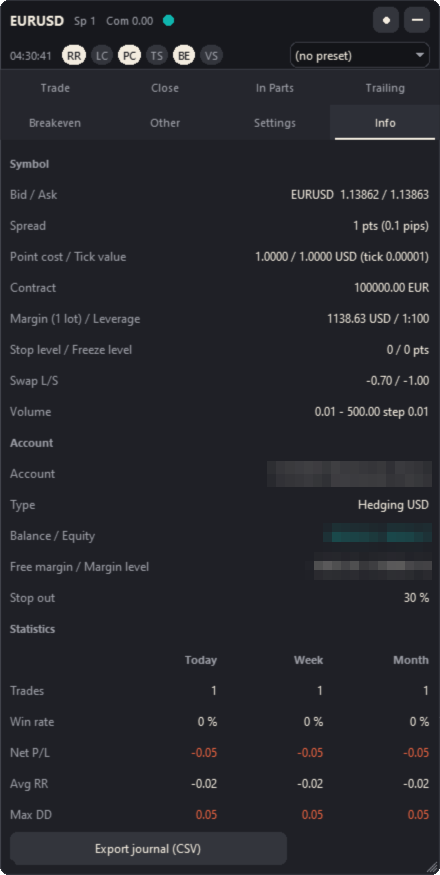The width and height of the screenshot is (440, 875).
Task: Enable the TS trailing stop badge
Action: click(157, 56)
